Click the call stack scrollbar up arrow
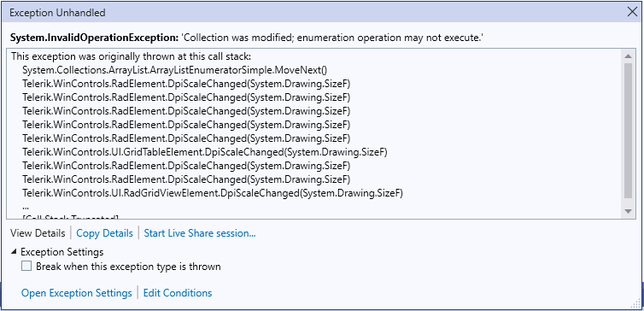 [x=628, y=56]
